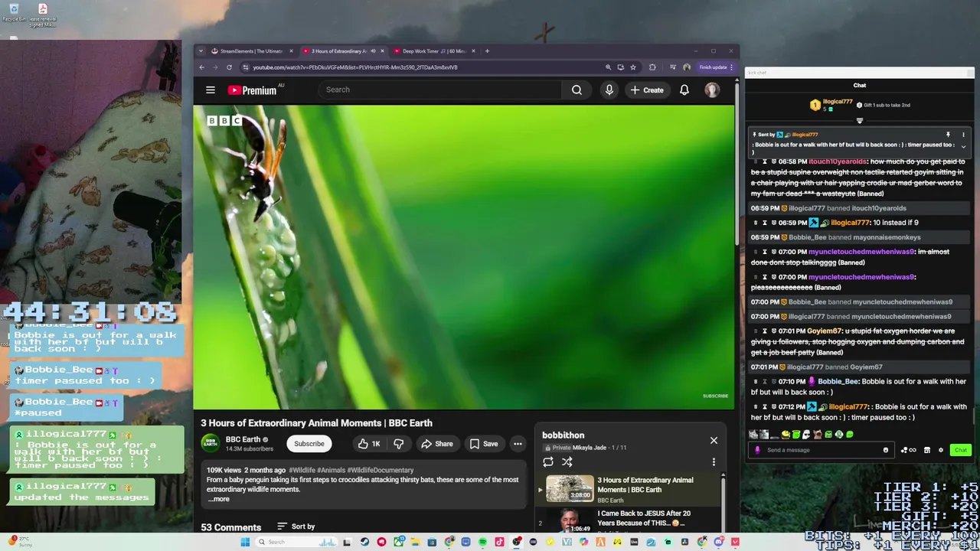This screenshot has width=980, height=551.
Task: Click the video SUBSCRIBE watermark
Action: point(715,396)
